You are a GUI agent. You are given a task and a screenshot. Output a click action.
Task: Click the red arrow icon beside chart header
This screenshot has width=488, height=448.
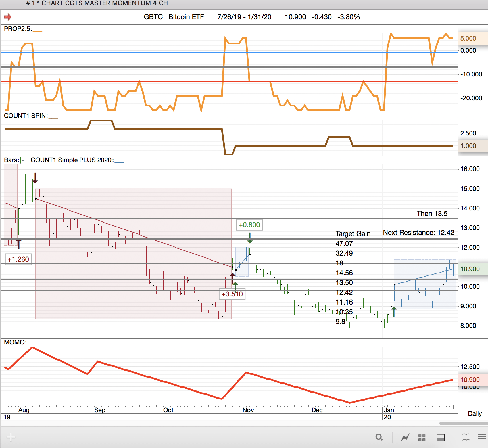(x=8, y=17)
